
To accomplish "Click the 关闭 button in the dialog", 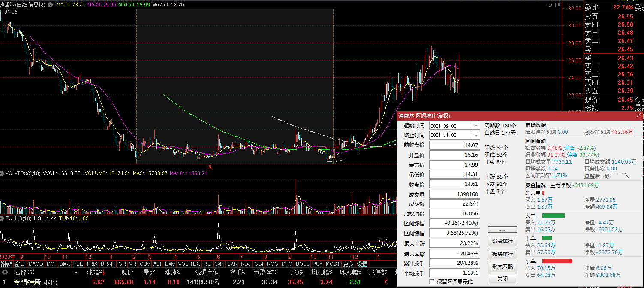I will coord(503,279).
